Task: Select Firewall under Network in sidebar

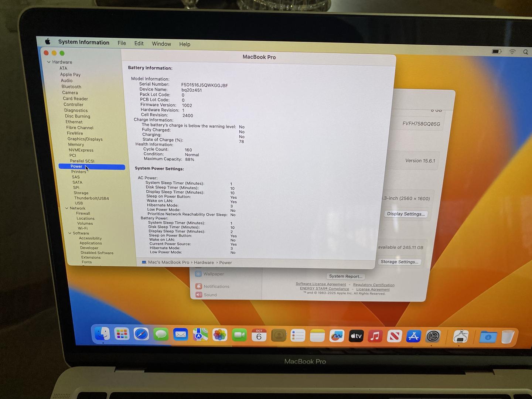Action: 83,213
